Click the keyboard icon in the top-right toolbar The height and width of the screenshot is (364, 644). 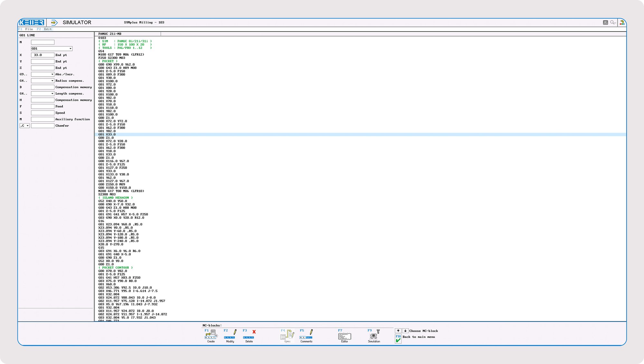click(605, 22)
